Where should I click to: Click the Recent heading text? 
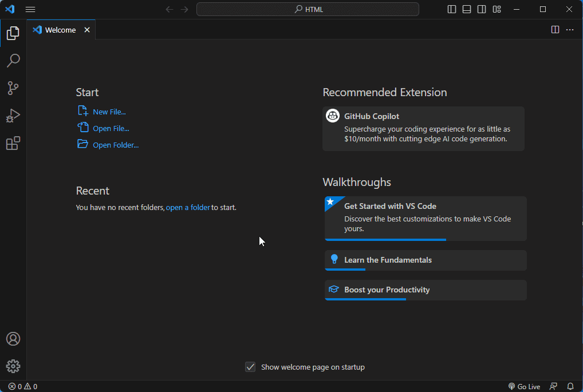pos(93,191)
